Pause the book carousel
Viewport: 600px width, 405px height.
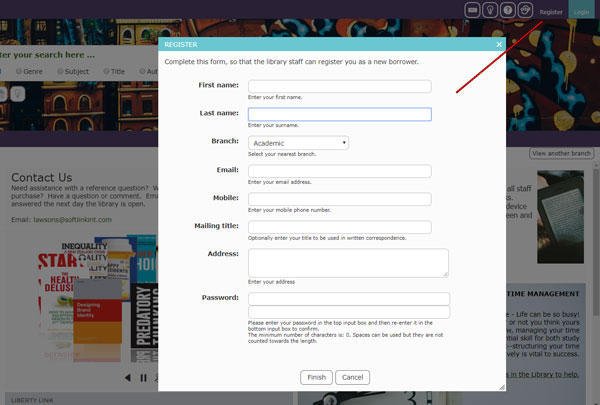coord(144,377)
